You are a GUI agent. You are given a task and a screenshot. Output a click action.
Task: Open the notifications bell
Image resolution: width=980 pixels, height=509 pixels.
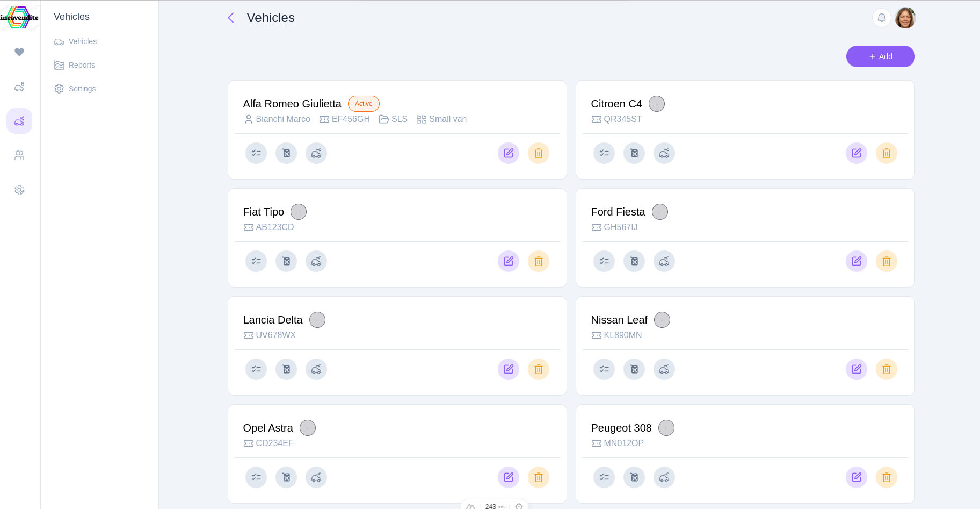click(882, 18)
